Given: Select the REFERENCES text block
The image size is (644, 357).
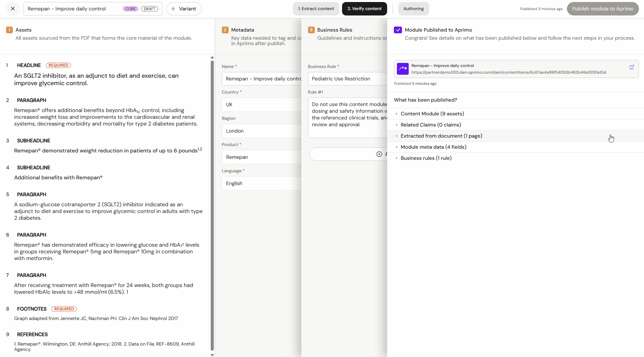Looking at the screenshot, I should click(104, 347).
